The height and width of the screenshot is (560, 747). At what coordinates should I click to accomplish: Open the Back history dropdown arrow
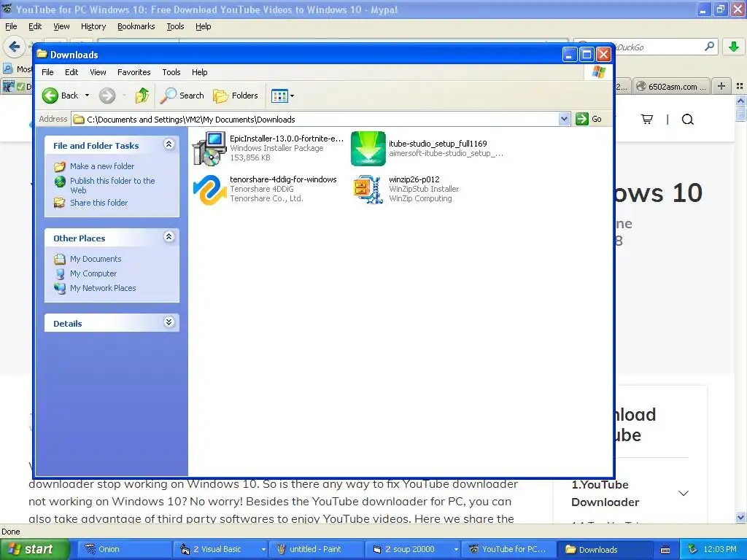(x=88, y=96)
